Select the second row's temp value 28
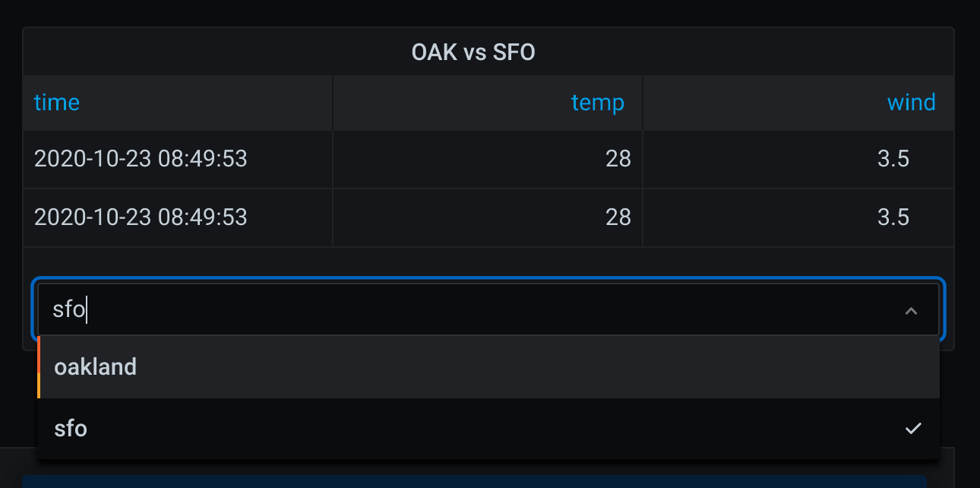 (618, 217)
